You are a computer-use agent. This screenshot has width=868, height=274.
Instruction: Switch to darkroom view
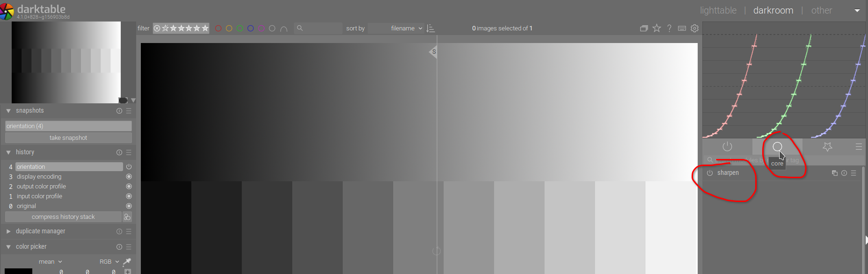point(773,10)
